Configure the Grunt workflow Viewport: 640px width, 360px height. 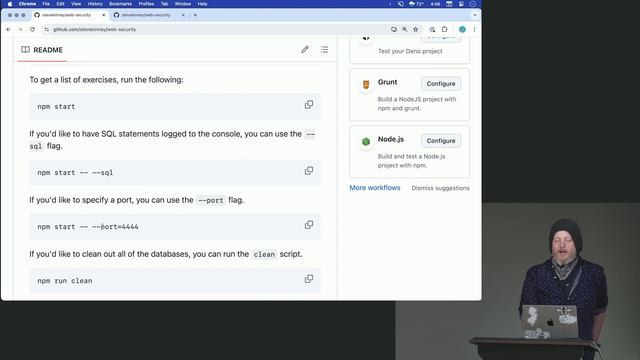pyautogui.click(x=441, y=84)
